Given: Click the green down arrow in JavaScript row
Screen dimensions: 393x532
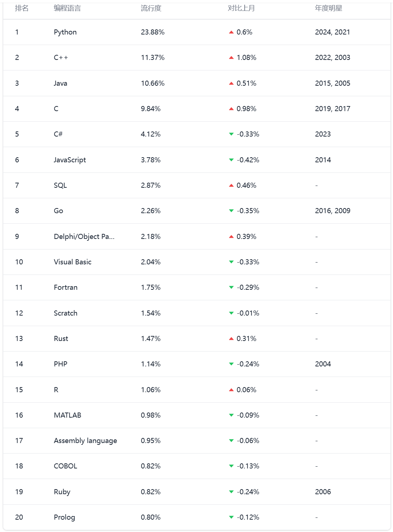Looking at the screenshot, I should click(231, 160).
